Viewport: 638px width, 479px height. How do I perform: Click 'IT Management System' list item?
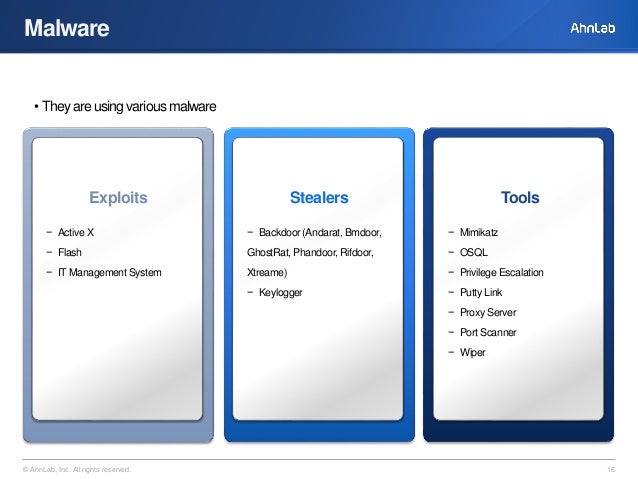tap(109, 272)
